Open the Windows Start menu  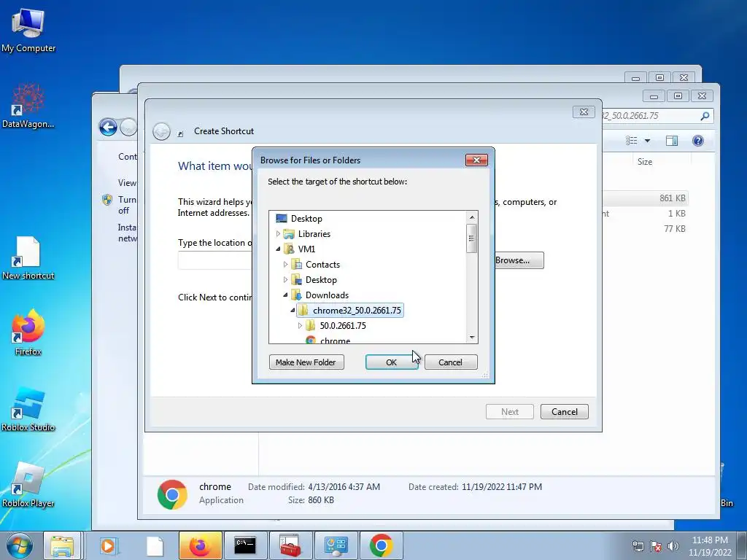(x=20, y=545)
